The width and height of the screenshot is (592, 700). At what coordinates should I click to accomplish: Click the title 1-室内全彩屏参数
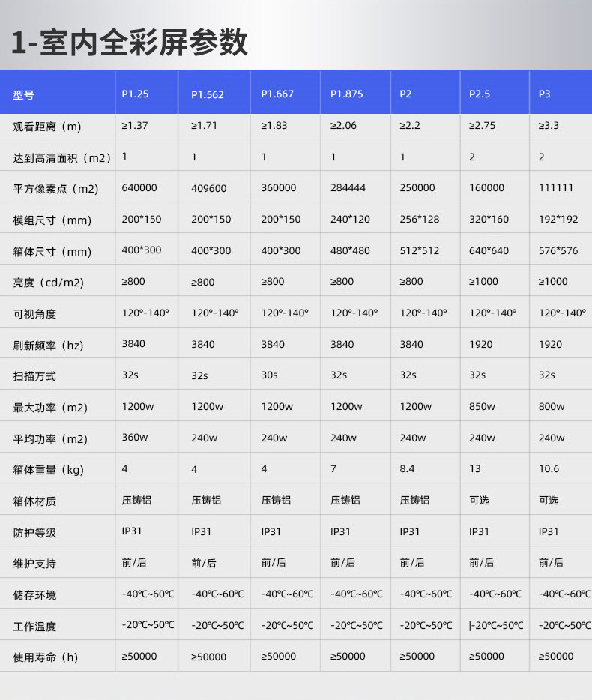[x=130, y=43]
